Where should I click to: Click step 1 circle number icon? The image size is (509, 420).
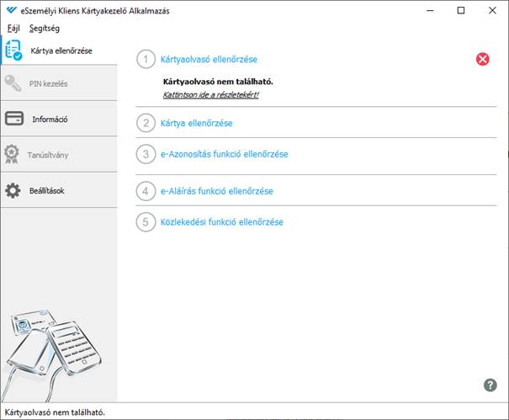point(146,59)
